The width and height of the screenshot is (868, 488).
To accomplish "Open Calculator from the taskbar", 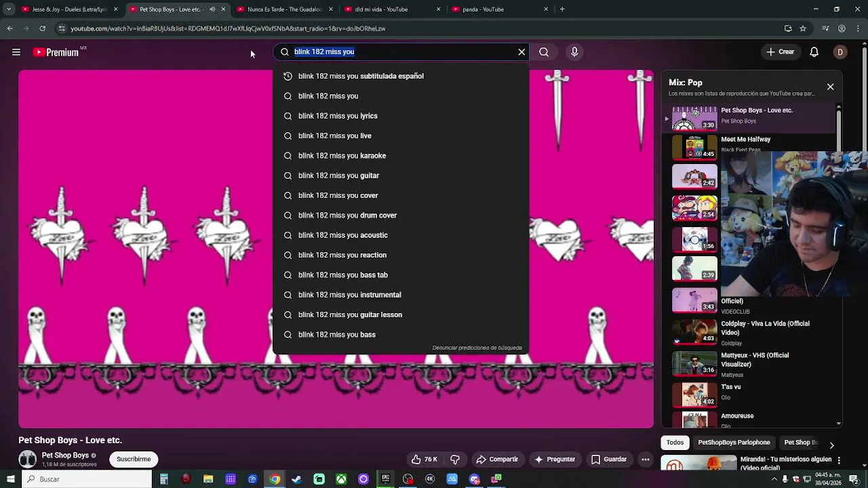I will [163, 479].
